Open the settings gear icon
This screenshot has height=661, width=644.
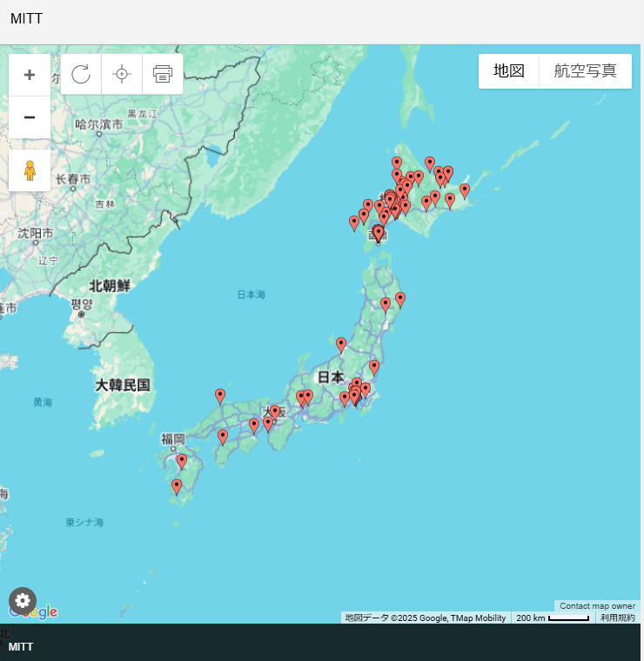click(x=22, y=600)
